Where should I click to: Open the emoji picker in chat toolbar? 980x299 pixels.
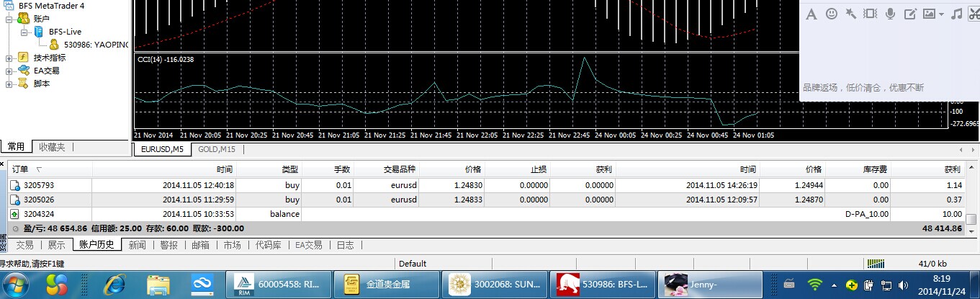pos(831,14)
